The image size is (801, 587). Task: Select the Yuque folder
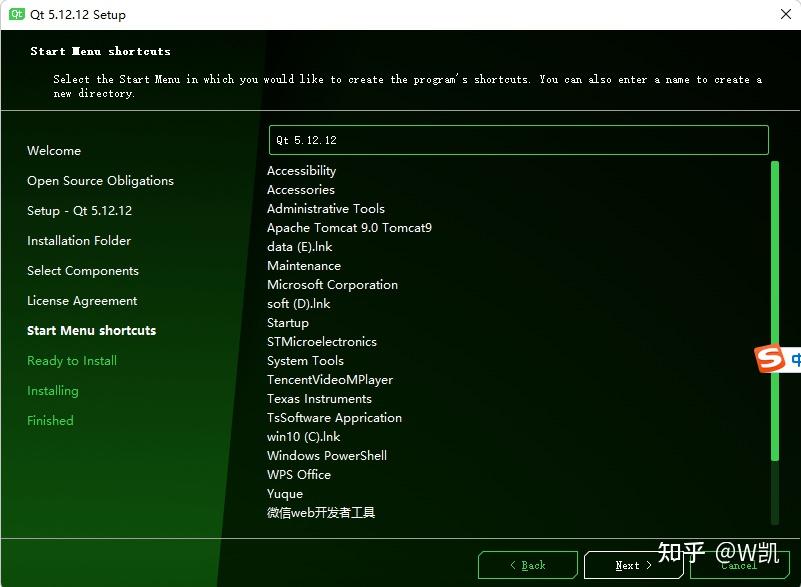[x=285, y=494]
